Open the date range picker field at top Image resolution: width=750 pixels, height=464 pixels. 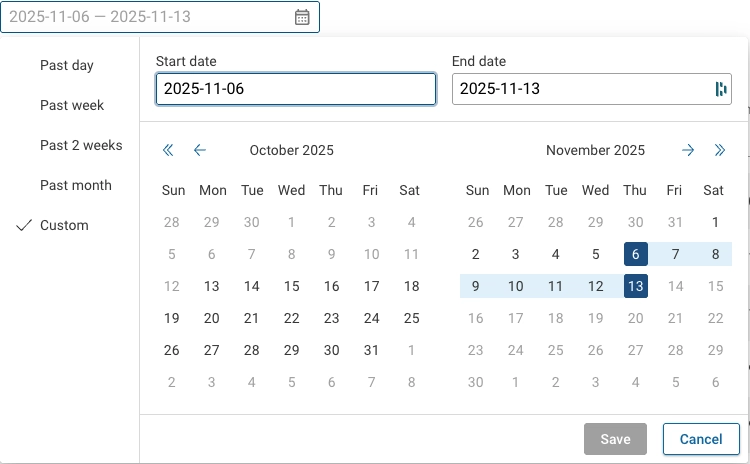click(150, 17)
